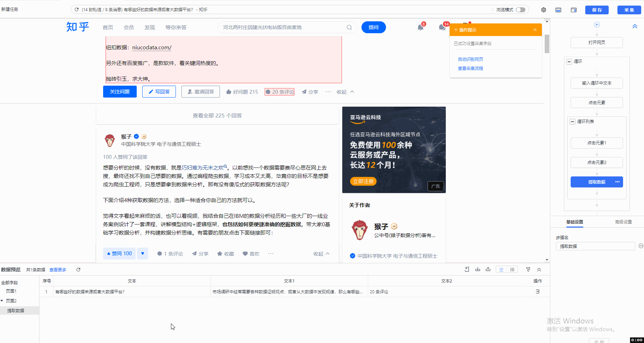Switch to 基础设置 tab

point(574,222)
